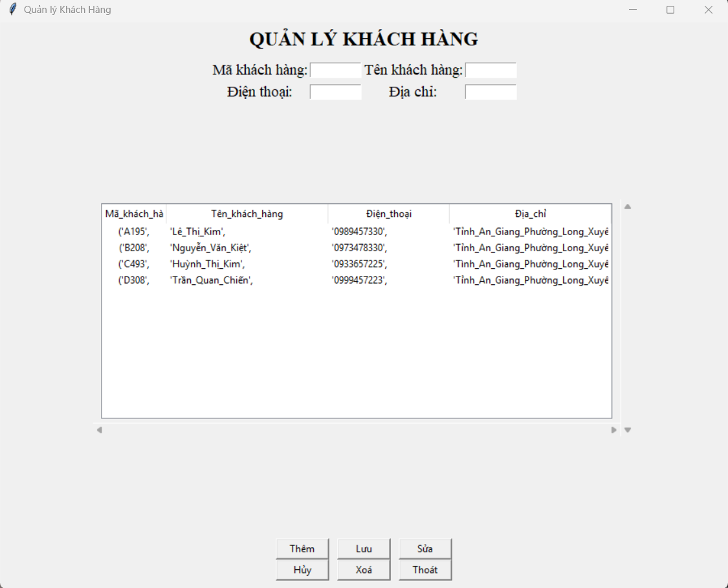Focus the Tên khách hàng input field
The height and width of the screenshot is (588, 728).
point(491,70)
